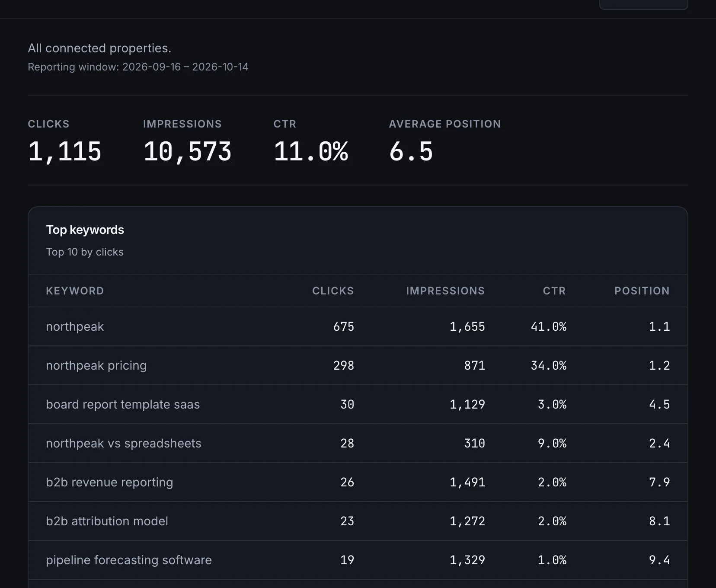Select 'b2b revenue reporting' keyword

coord(109,482)
